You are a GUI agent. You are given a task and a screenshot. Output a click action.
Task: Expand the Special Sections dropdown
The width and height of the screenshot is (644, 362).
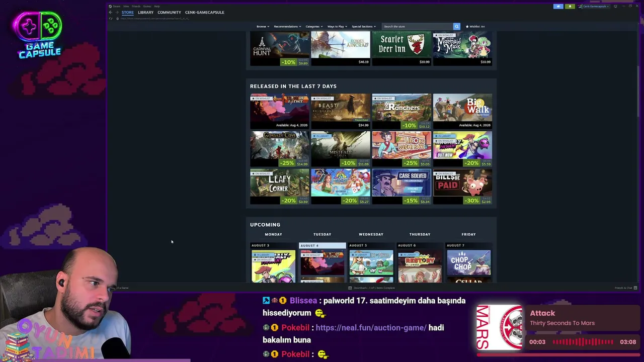click(364, 26)
